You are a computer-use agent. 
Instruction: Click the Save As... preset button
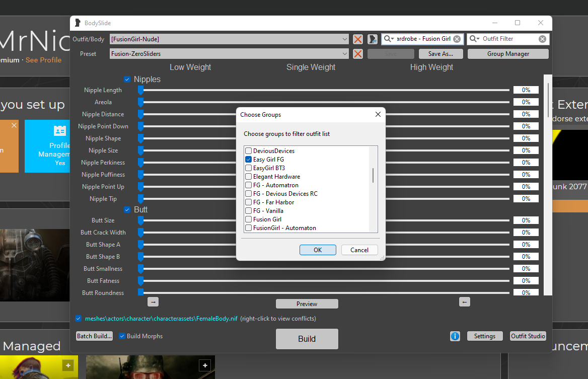440,54
